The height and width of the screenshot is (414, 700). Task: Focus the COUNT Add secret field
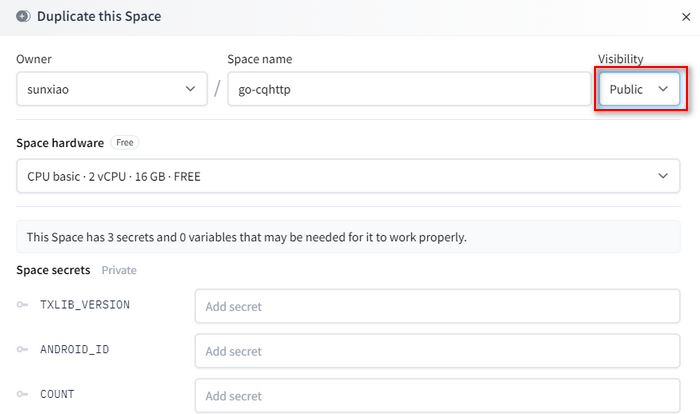click(x=437, y=395)
